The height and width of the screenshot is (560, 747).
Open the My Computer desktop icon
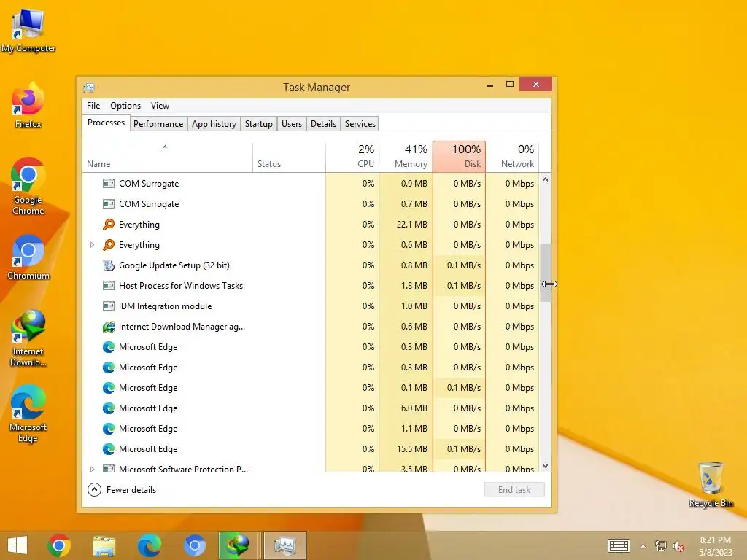pos(28,29)
